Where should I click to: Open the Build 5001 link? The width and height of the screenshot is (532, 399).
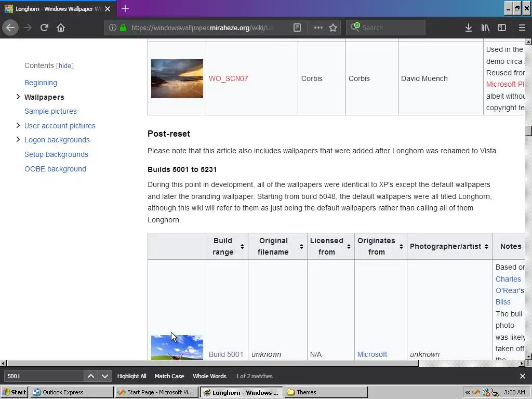[x=226, y=354]
